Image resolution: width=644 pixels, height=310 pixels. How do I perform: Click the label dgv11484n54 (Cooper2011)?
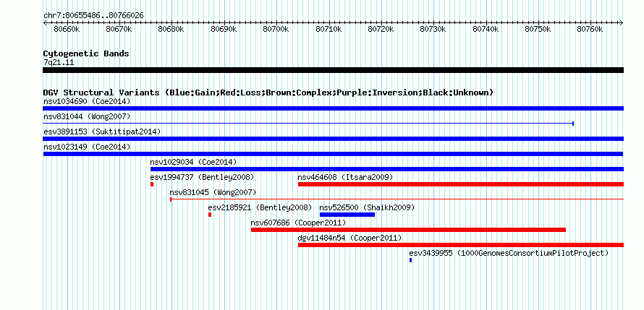pos(350,238)
